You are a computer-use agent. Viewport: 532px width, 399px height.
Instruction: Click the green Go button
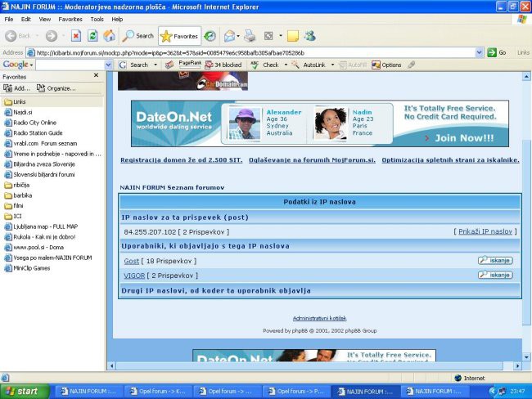pyautogui.click(x=497, y=52)
